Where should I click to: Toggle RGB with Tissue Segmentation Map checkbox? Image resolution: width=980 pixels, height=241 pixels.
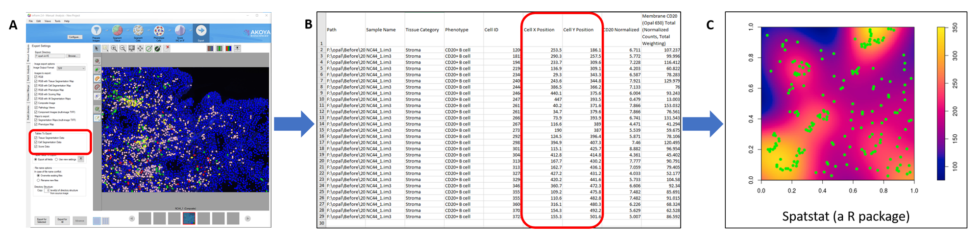(36, 81)
